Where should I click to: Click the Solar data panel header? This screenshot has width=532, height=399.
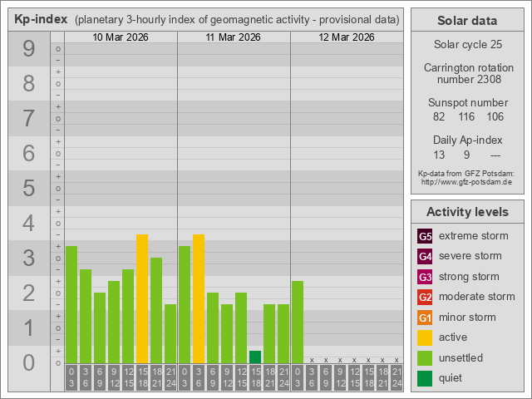[x=466, y=21]
